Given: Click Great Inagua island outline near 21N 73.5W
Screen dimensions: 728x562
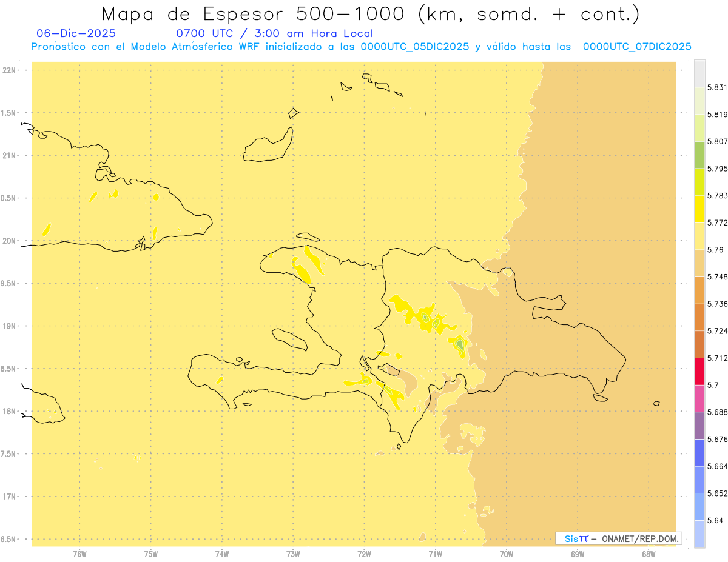Looking at the screenshot, I should tap(268, 146).
